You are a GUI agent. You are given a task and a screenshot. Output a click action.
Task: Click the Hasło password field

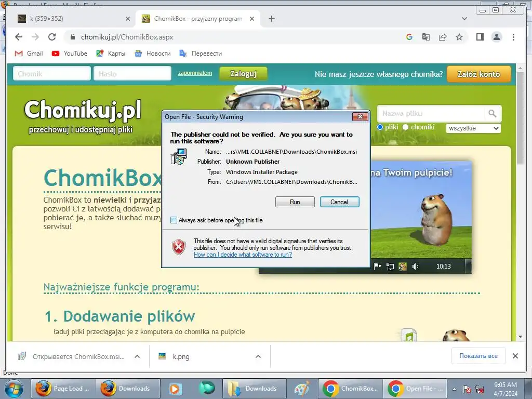pyautogui.click(x=132, y=74)
